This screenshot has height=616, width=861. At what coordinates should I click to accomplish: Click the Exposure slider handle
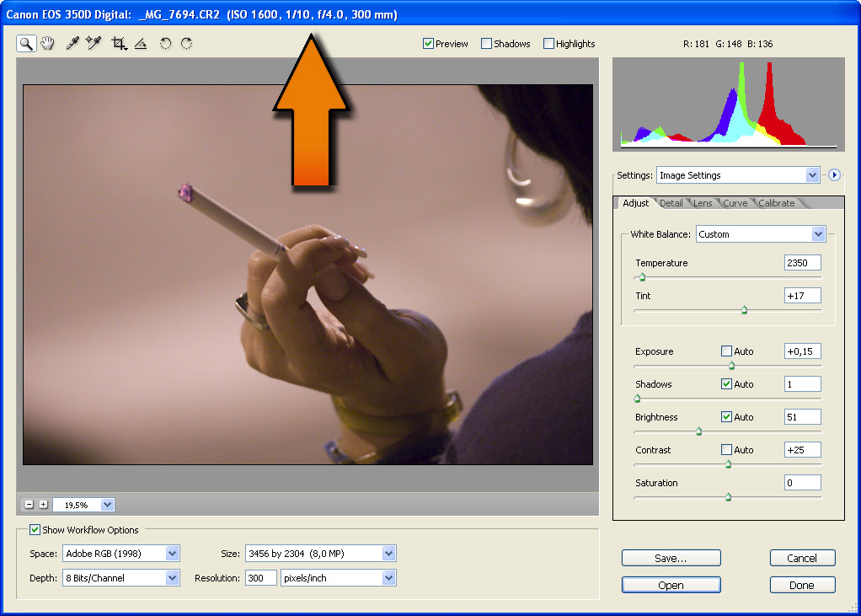pyautogui.click(x=731, y=365)
